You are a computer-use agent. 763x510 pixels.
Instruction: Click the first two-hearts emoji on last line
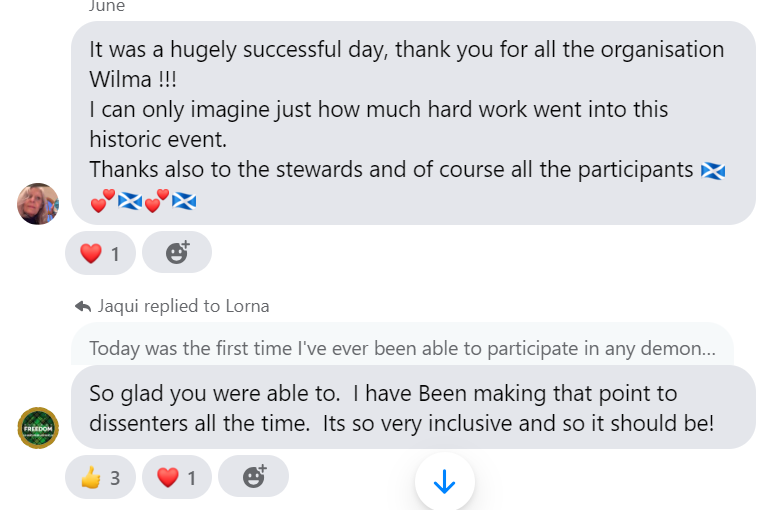103,201
